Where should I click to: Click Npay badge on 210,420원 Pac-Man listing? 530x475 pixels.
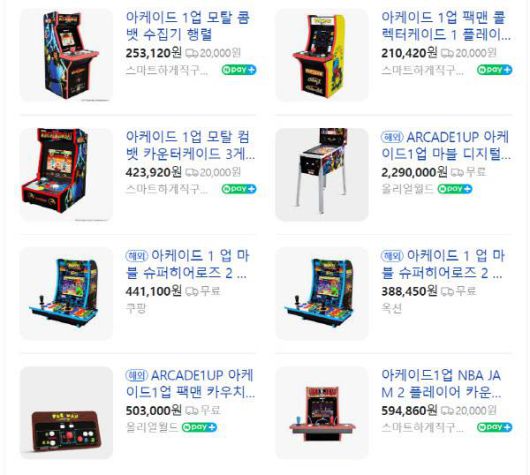pos(495,70)
